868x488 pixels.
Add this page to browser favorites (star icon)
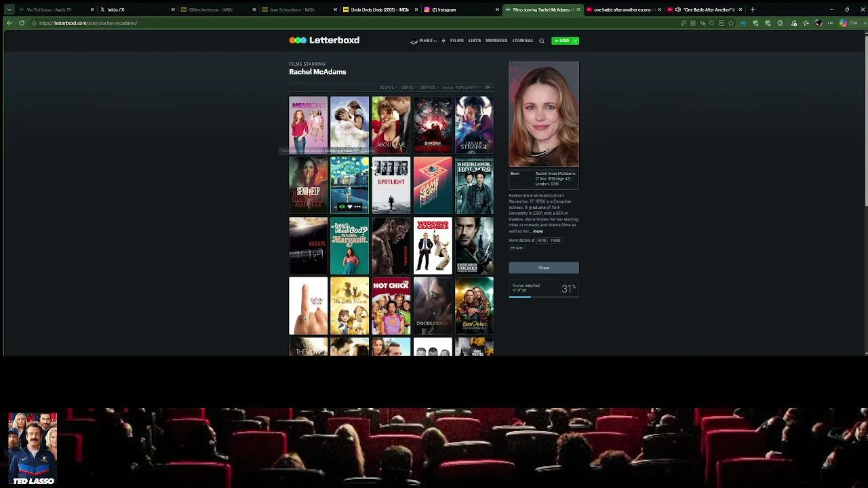[x=732, y=23]
